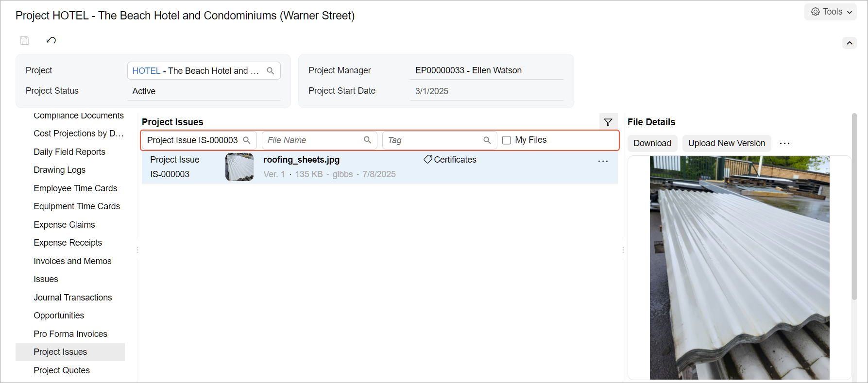Open the Tools dropdown menu

(830, 12)
